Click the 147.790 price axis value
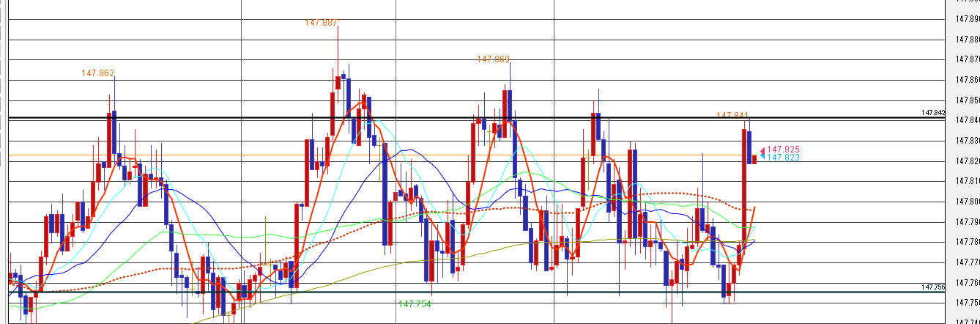 [x=967, y=222]
